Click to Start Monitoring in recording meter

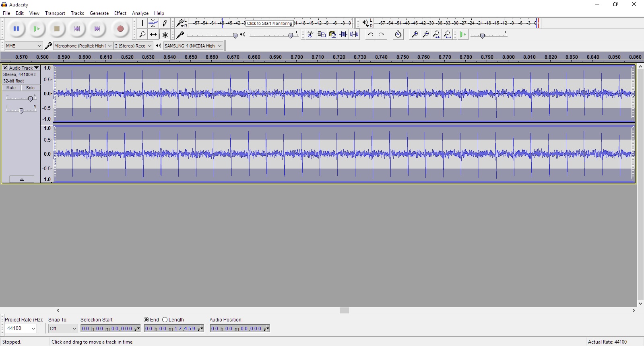[269, 23]
